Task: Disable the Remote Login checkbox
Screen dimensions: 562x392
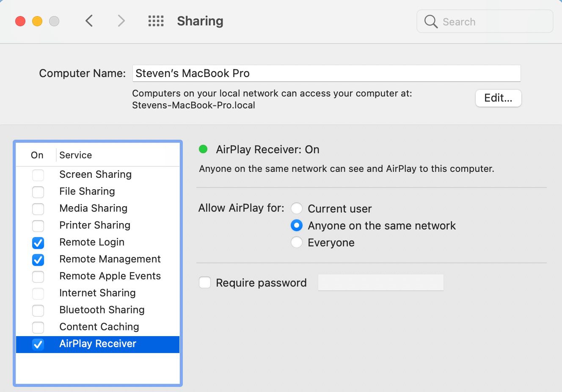Action: pyautogui.click(x=38, y=243)
